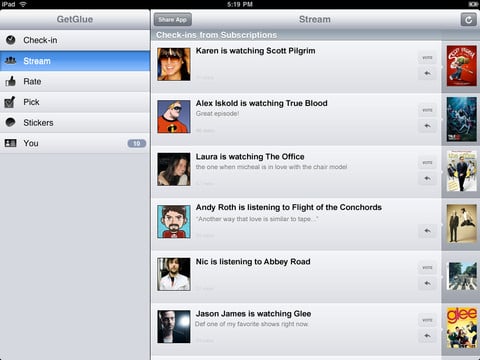Tap the battery indicator in status bar

(473, 4)
